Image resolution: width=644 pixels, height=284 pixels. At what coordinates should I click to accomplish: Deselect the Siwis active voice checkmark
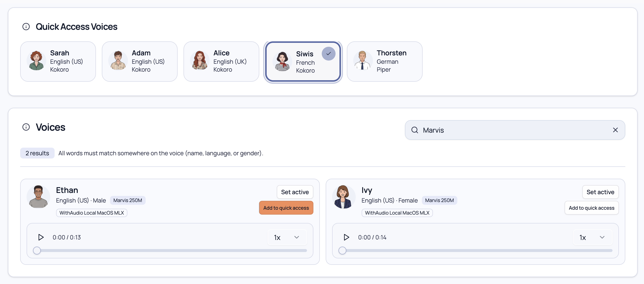click(329, 54)
